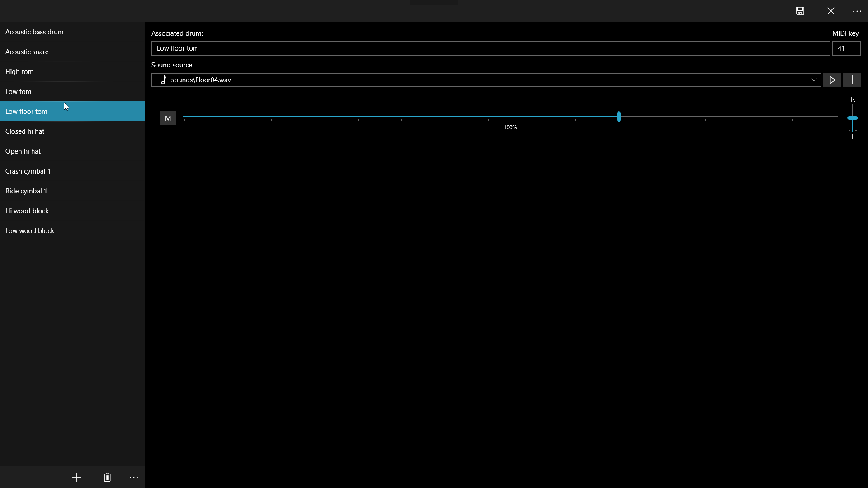Expand the sound source dropdown arrow

point(814,80)
